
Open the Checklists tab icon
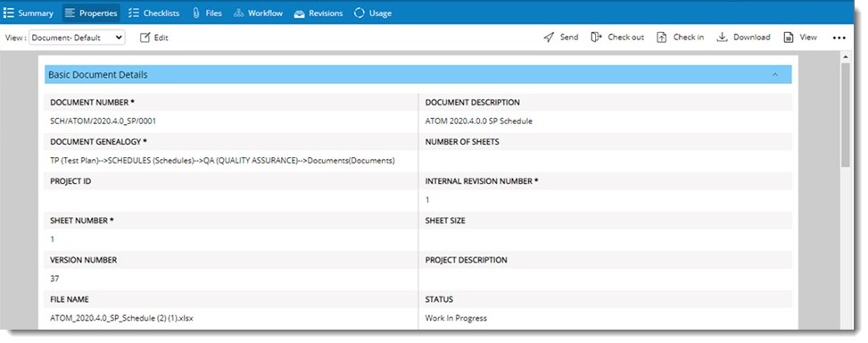pyautogui.click(x=134, y=13)
